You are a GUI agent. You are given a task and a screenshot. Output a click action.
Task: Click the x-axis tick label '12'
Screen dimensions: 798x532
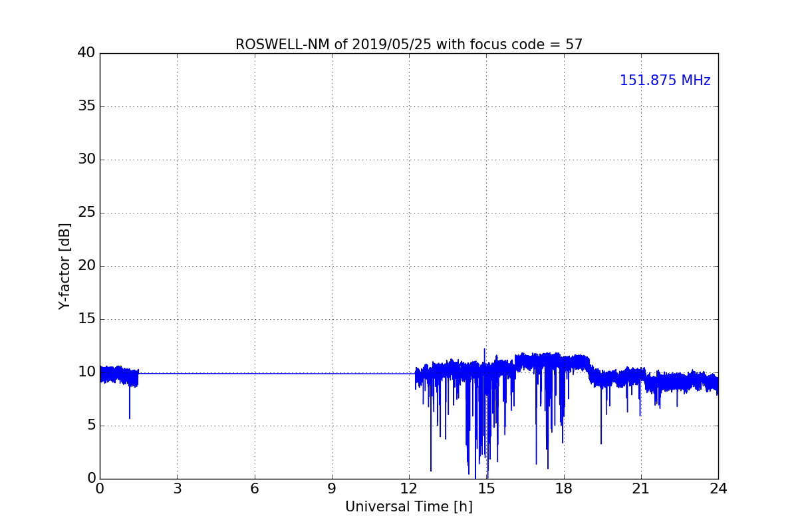coord(409,489)
